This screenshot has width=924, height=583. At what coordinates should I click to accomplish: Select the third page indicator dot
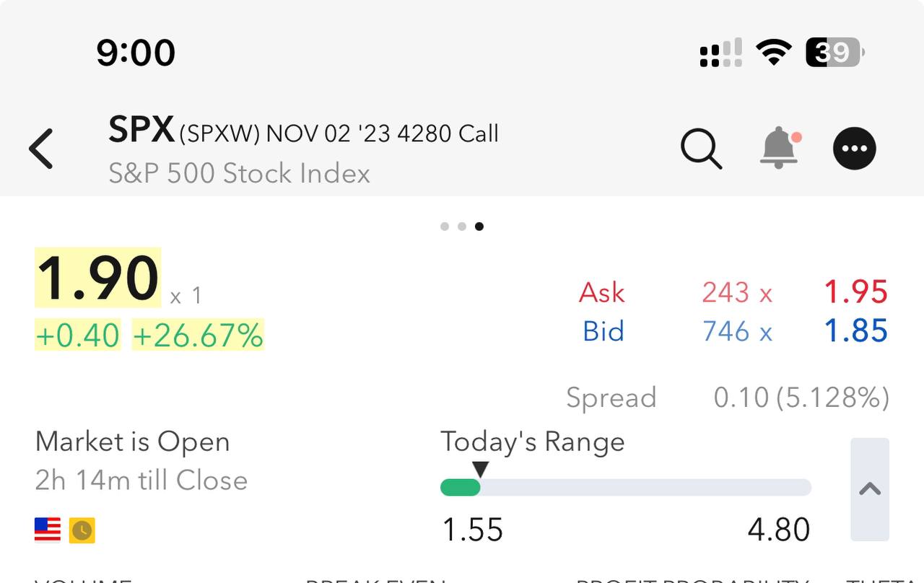[x=479, y=227]
